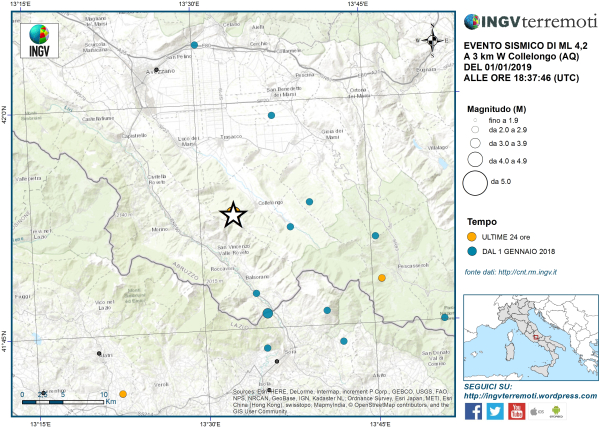The image size is (604, 427).
Task: Click the INGVterremoti globe logo
Action: click(x=472, y=22)
